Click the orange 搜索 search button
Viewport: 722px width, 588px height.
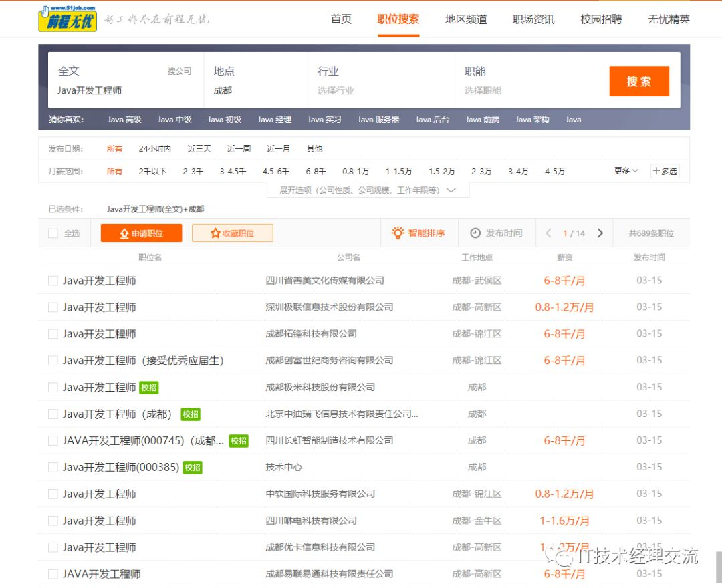pos(639,81)
